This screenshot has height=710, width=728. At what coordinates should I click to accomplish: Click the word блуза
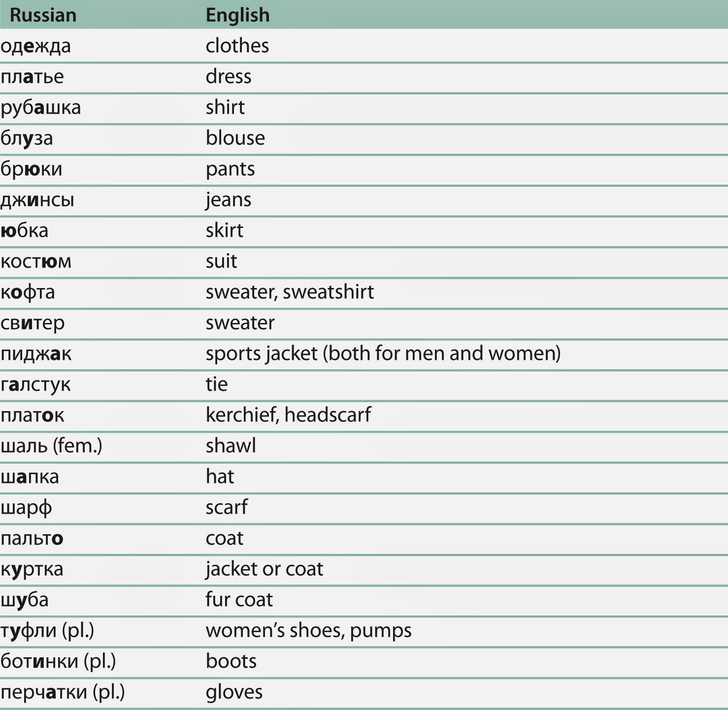pyautogui.click(x=27, y=139)
